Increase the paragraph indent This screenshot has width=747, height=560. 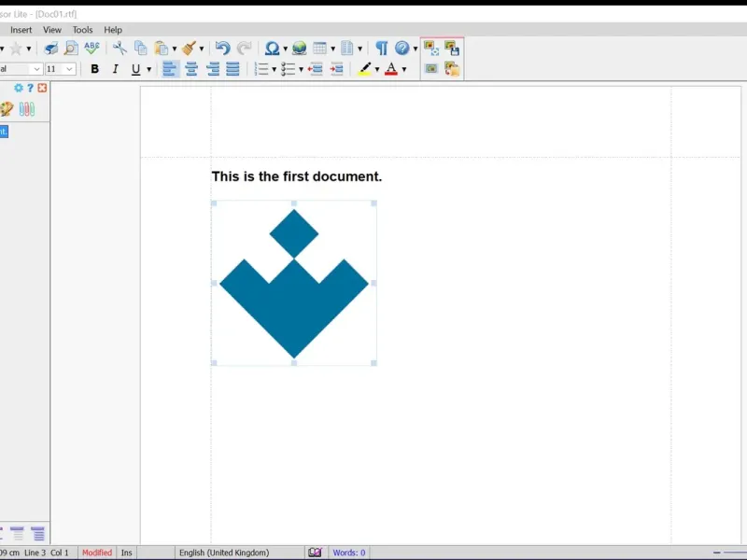(x=336, y=69)
